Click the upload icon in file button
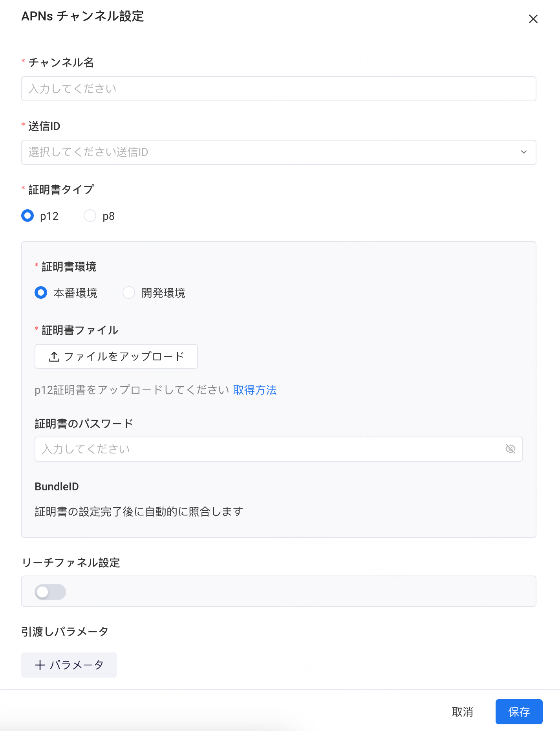Viewport: 560px width, 731px height. (x=54, y=356)
